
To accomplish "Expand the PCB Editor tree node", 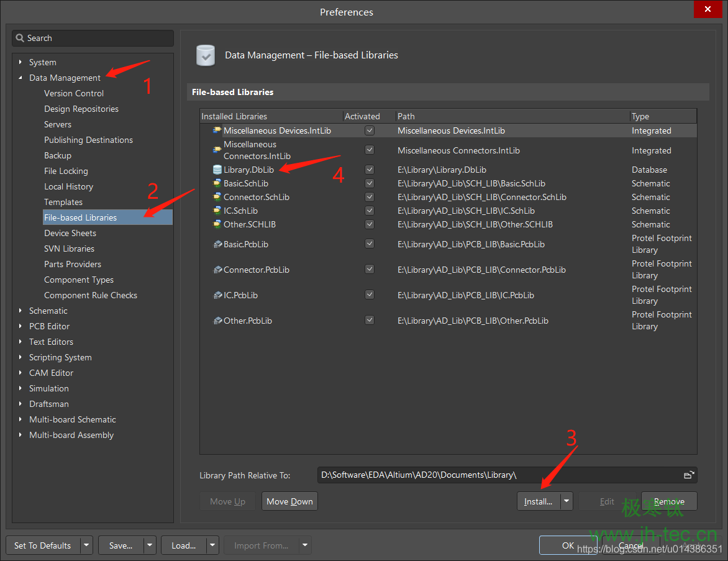I will [x=20, y=326].
